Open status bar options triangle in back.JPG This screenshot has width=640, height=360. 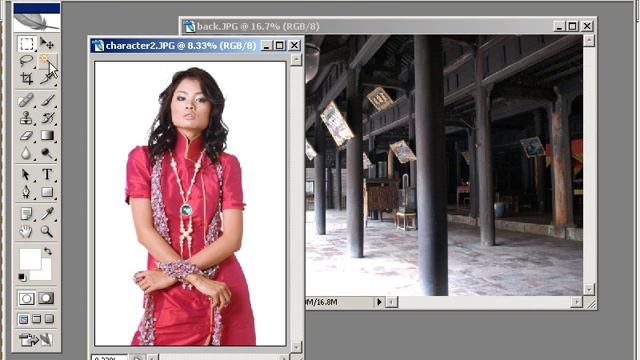[379, 302]
